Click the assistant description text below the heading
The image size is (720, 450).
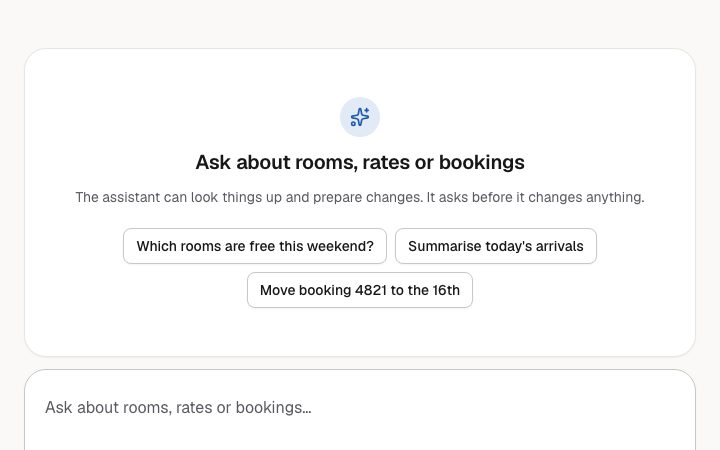tap(360, 197)
